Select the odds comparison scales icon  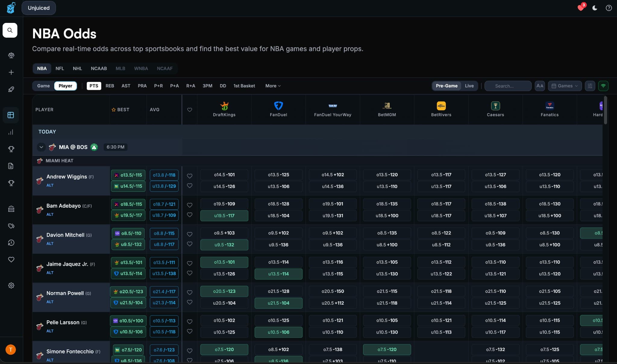click(11, 55)
